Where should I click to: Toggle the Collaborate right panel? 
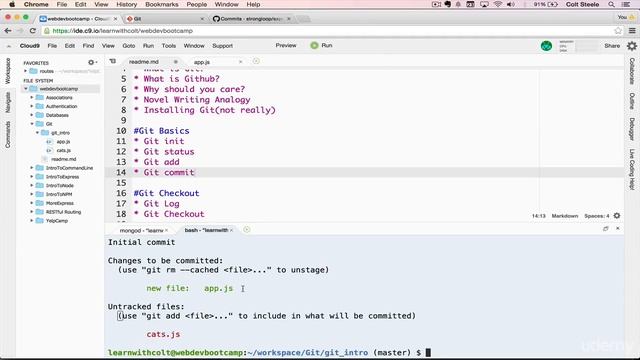pyautogui.click(x=632, y=71)
